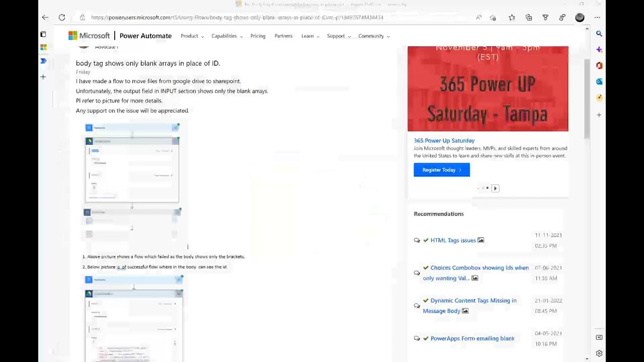Open the orange music sidebar icon
The width and height of the screenshot is (644, 362).
coord(599,98)
